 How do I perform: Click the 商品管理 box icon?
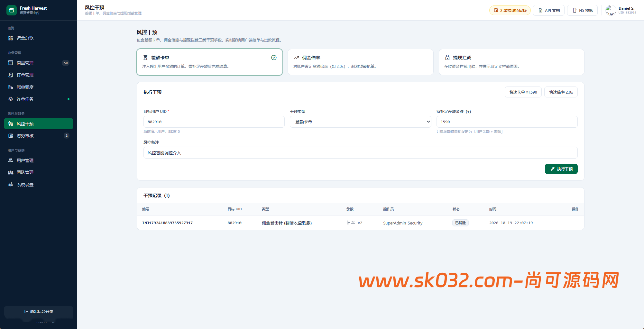(11, 63)
